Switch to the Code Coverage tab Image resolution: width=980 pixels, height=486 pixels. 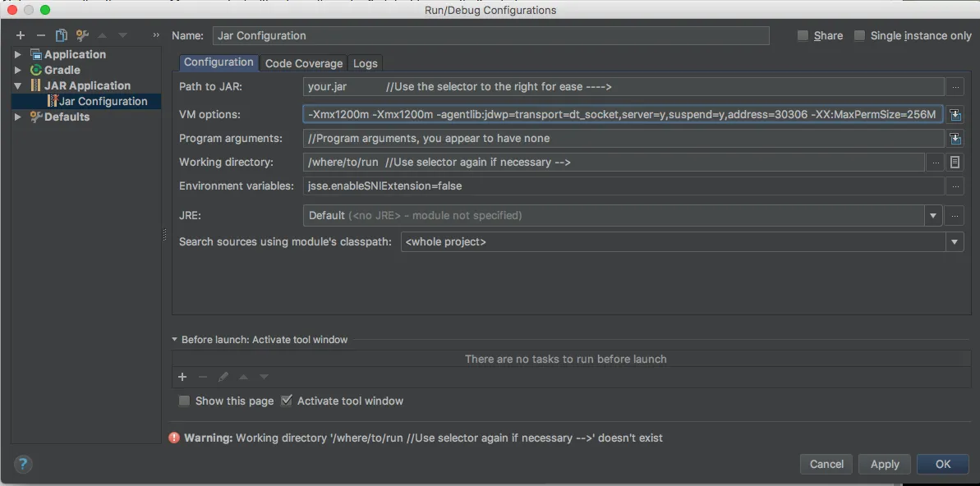tap(303, 63)
